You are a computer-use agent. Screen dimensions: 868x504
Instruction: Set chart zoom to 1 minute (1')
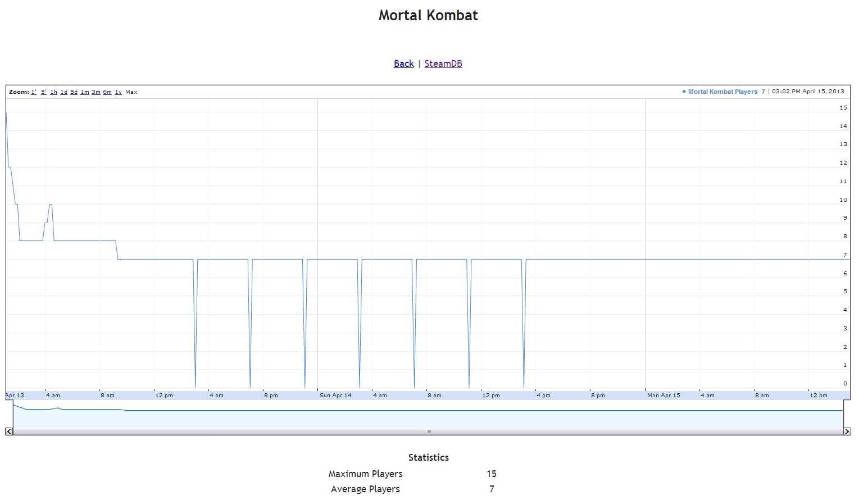click(x=34, y=92)
